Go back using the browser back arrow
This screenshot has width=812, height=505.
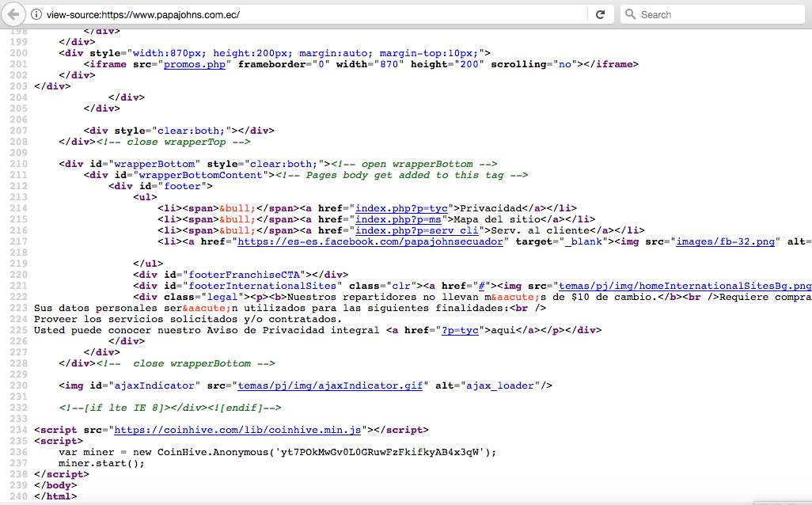point(13,14)
